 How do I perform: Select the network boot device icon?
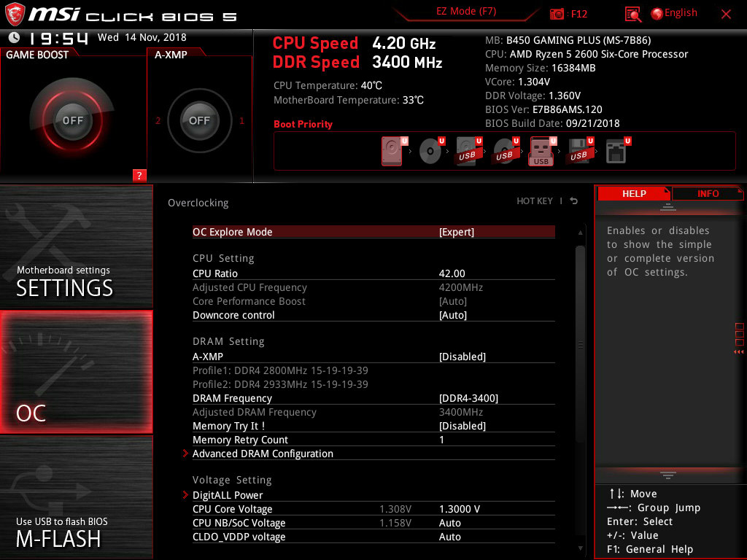pos(617,151)
